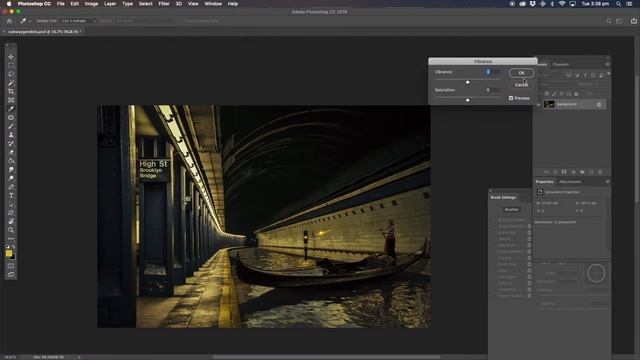This screenshot has width=640, height=360.
Task: Select the Horizontal Type tool
Action: (11, 196)
